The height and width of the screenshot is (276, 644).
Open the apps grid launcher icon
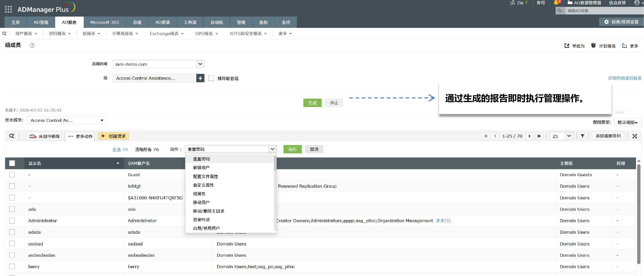[9, 9]
